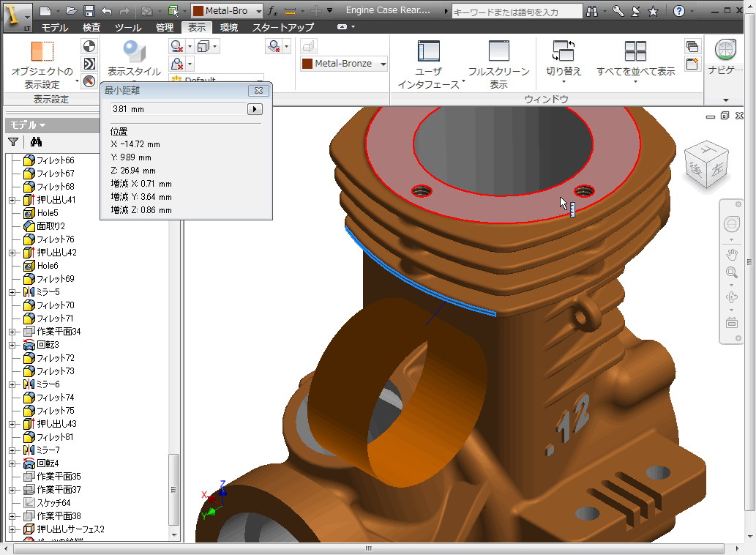This screenshot has height=555, width=756.
Task: Click the arrow button beside 3.81 mm value
Action: [255, 109]
